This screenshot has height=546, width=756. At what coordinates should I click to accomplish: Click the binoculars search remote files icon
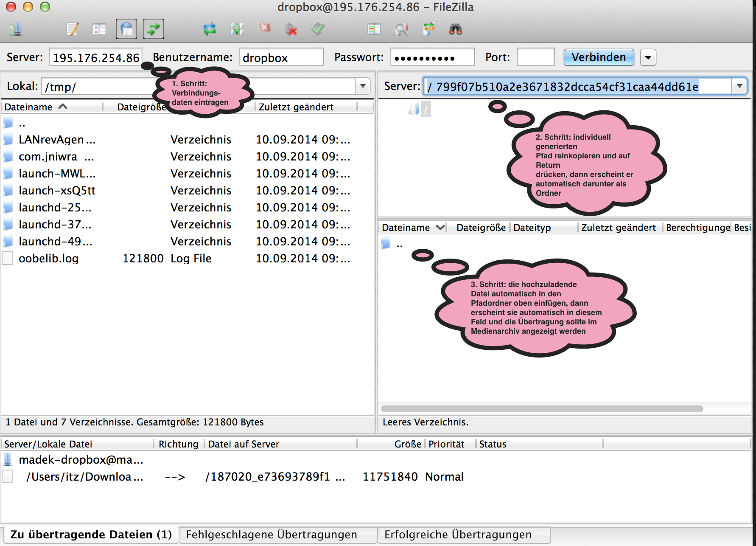[455, 29]
